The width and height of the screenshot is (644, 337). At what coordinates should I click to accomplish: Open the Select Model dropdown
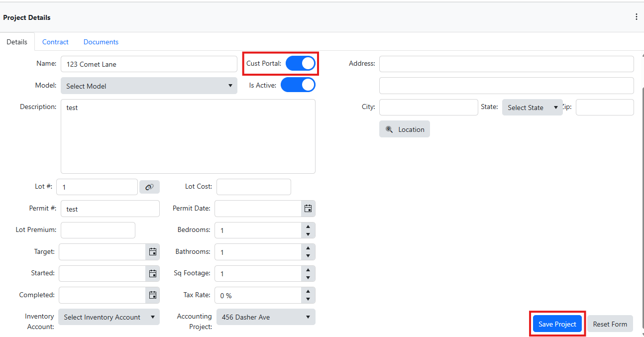pyautogui.click(x=149, y=86)
